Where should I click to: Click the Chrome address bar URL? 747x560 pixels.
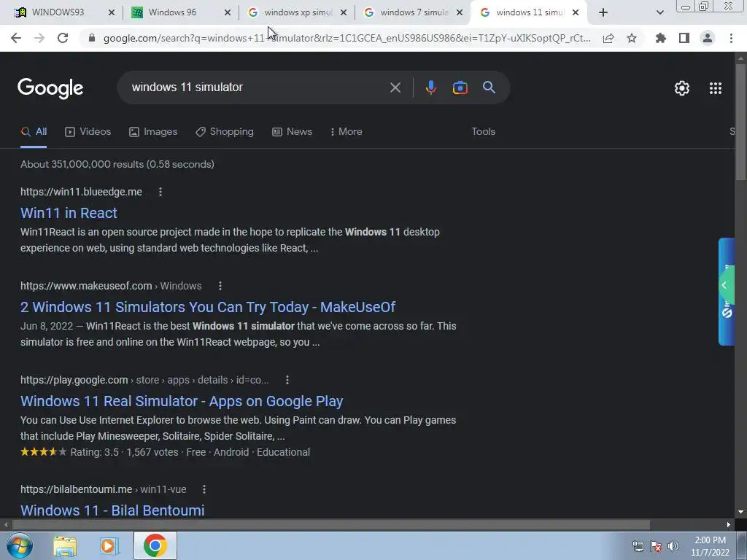(x=347, y=38)
